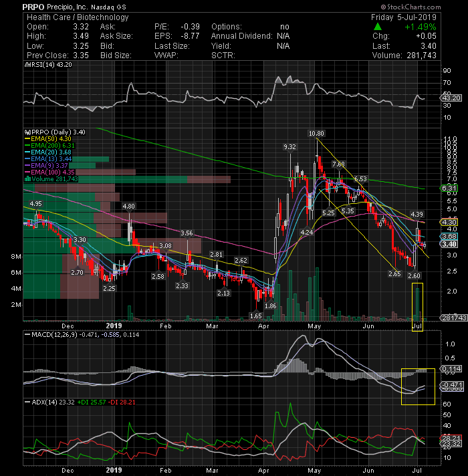468x476 pixels.
Task: Click the -DI 28.21 red legend label
Action: (122, 402)
